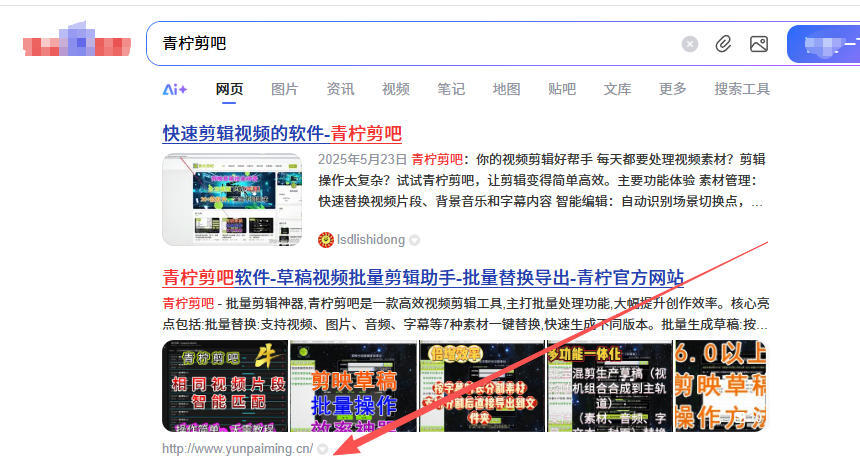The height and width of the screenshot is (465, 860).
Task: Click the blurred site logo
Action: coord(77,40)
